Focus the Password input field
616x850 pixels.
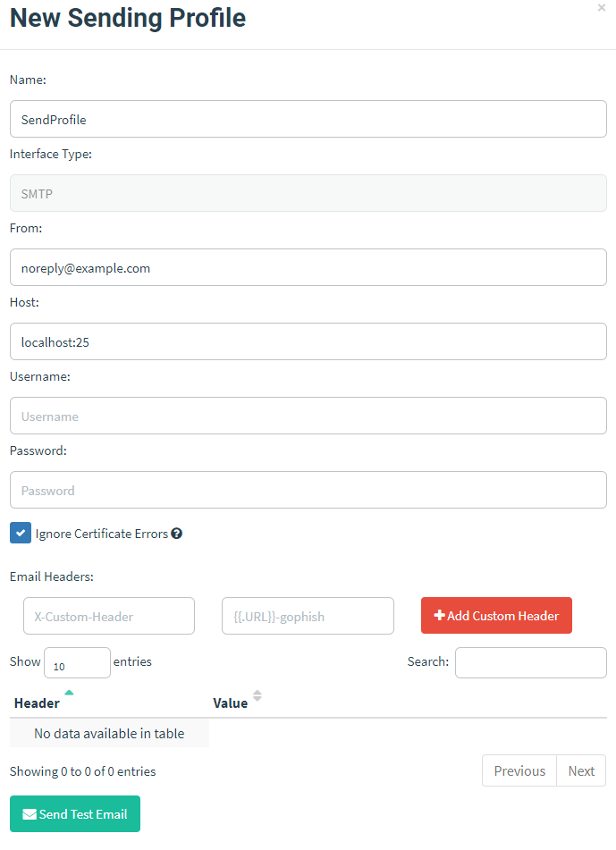(x=308, y=490)
